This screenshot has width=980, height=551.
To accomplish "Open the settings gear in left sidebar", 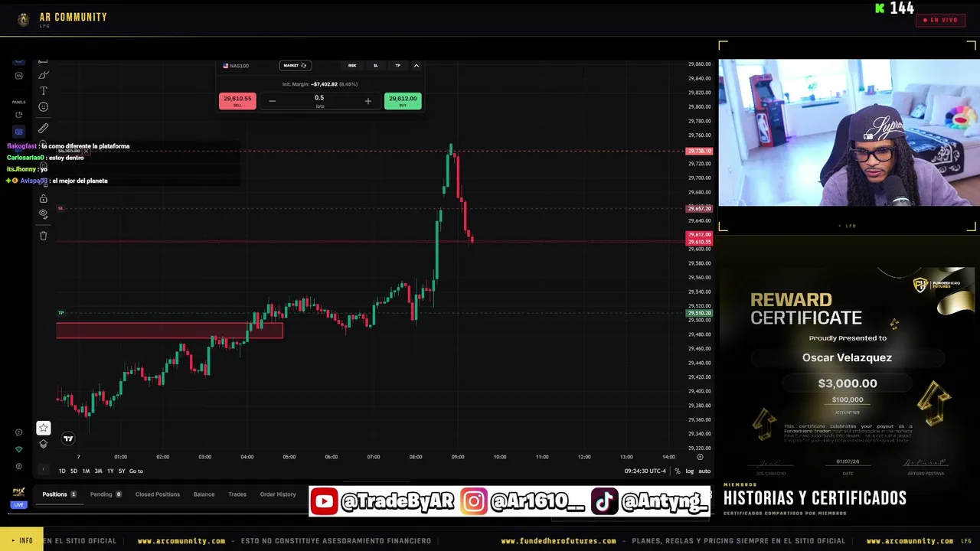I will point(19,466).
